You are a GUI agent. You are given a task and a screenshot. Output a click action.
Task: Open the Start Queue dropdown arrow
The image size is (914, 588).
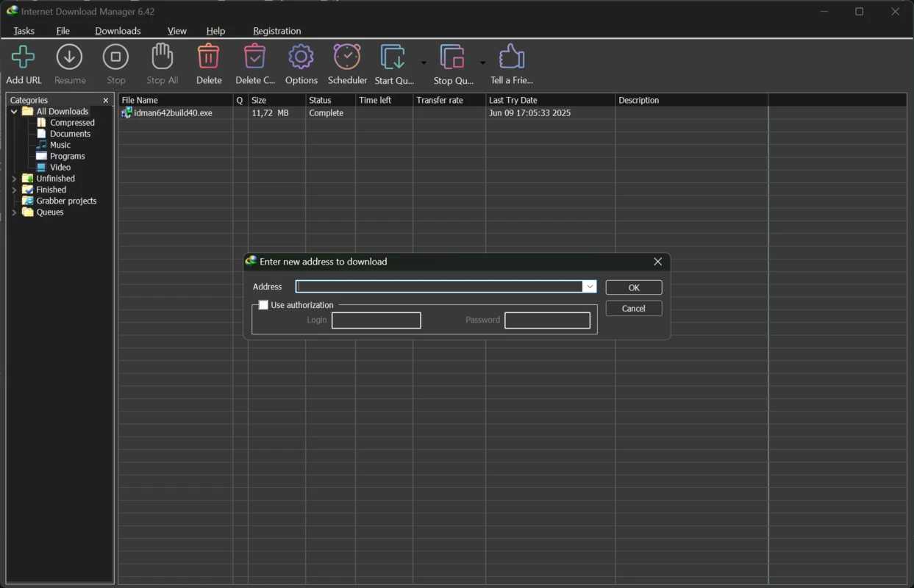click(x=424, y=62)
